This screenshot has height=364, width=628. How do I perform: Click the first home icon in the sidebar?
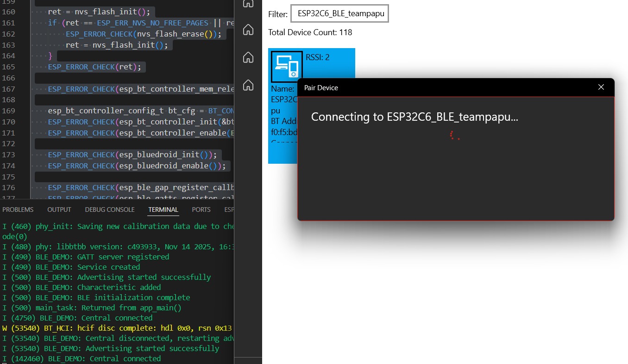pyautogui.click(x=248, y=4)
